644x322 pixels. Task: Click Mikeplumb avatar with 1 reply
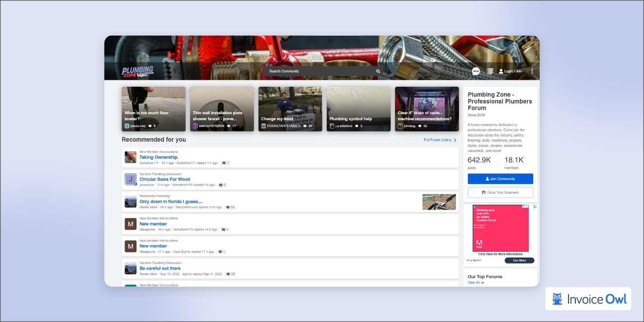[x=131, y=246]
